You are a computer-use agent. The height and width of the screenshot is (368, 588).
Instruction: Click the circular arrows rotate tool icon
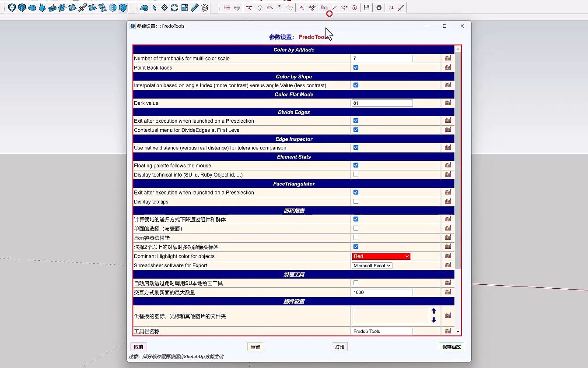pos(175,7)
